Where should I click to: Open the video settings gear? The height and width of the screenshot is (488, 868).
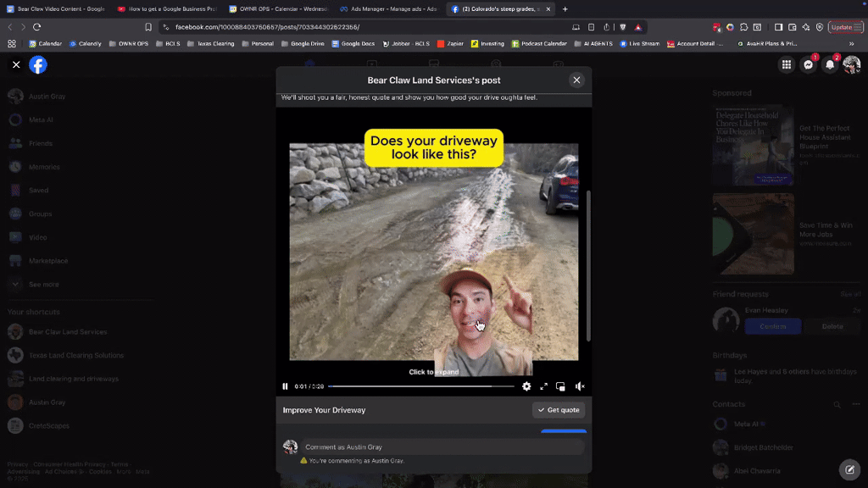(x=526, y=386)
